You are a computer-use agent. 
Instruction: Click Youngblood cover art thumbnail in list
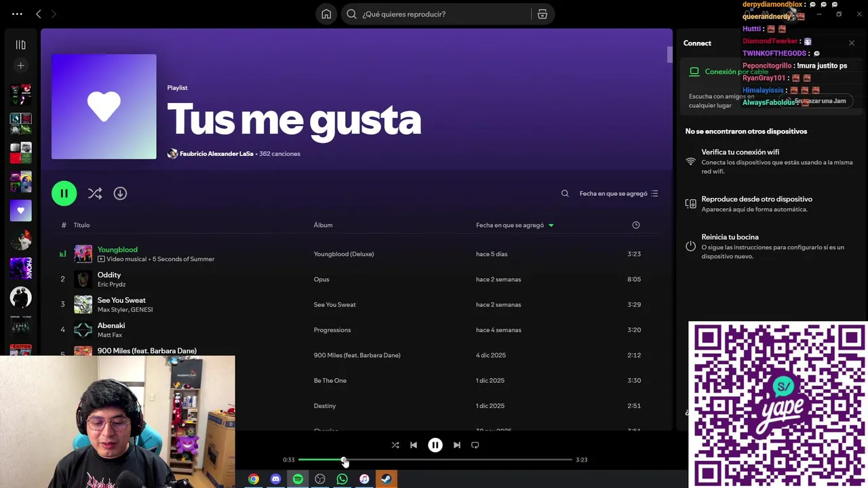(83, 254)
